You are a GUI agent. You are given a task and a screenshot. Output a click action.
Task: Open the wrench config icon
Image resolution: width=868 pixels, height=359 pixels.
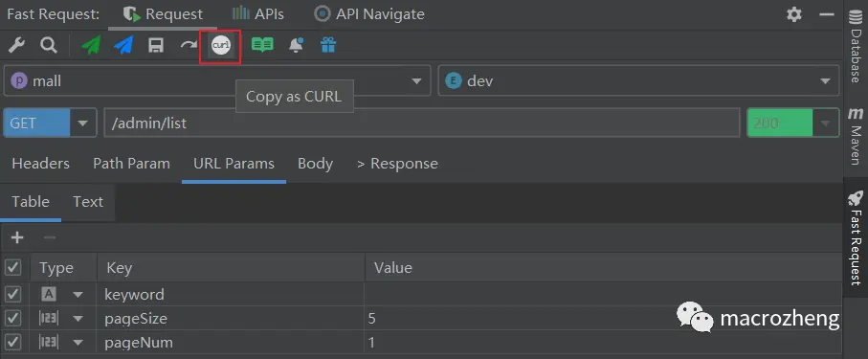[16, 45]
